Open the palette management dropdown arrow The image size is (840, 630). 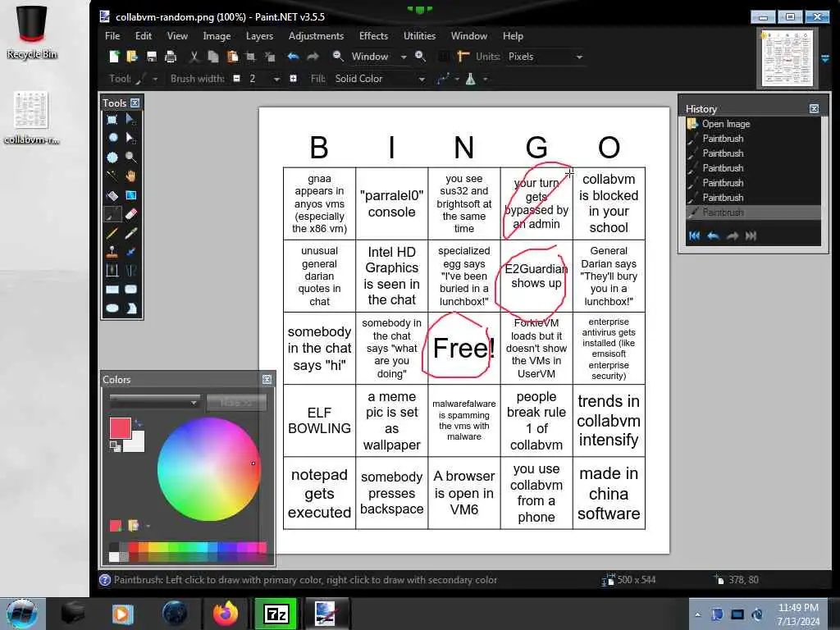coord(148,526)
